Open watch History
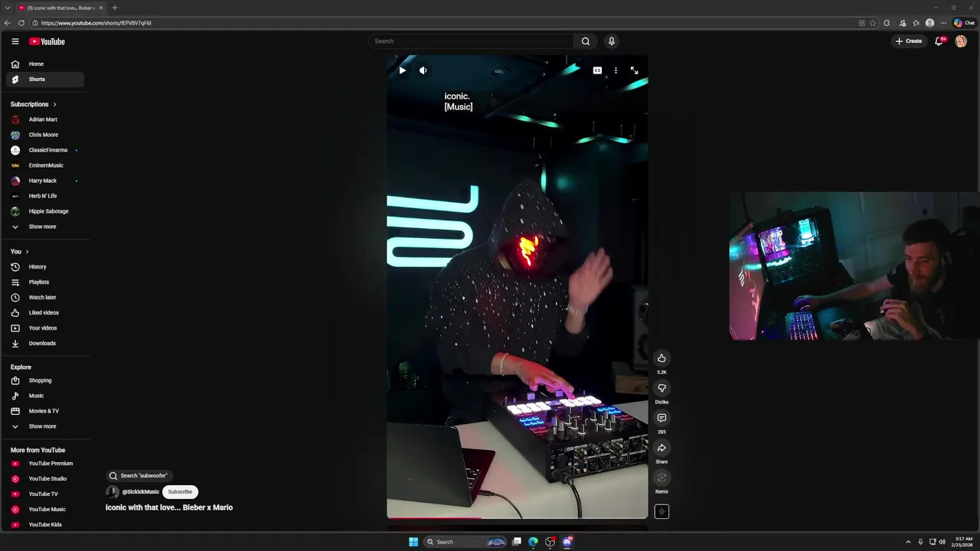 45,267
